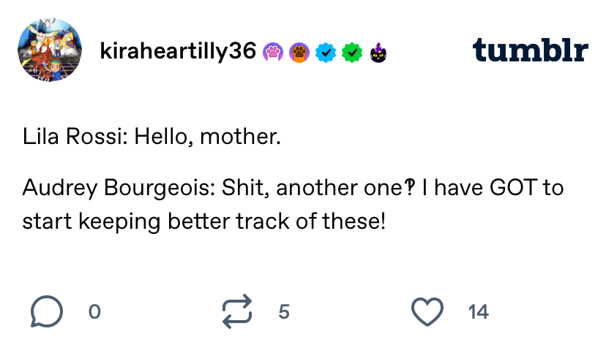Image resolution: width=606 pixels, height=364 pixels.
Task: Click the pink paw print badge
Action: (x=273, y=53)
